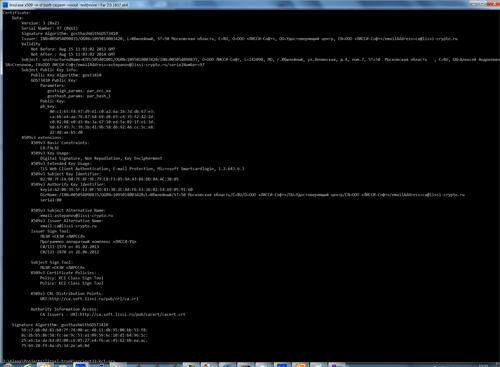Close the console window
This screenshot has height=367, width=500.
(x=493, y=4)
